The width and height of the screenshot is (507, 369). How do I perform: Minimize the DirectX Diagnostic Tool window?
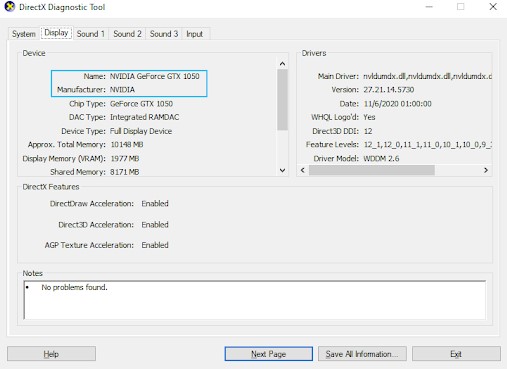(x=429, y=7)
